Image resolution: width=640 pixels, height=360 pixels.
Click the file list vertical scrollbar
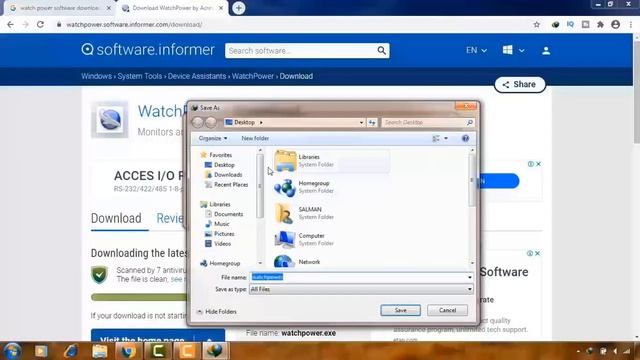coord(472,180)
